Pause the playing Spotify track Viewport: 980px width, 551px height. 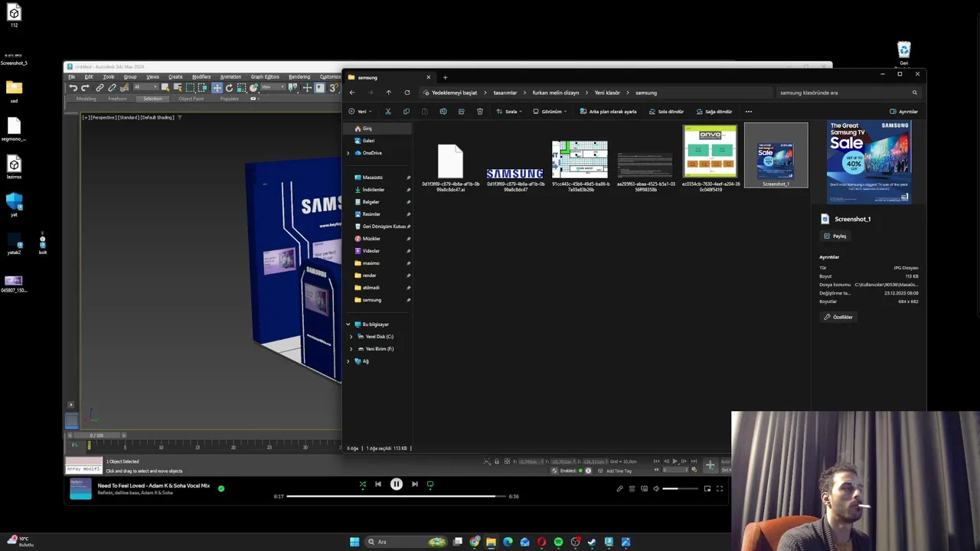(x=397, y=484)
